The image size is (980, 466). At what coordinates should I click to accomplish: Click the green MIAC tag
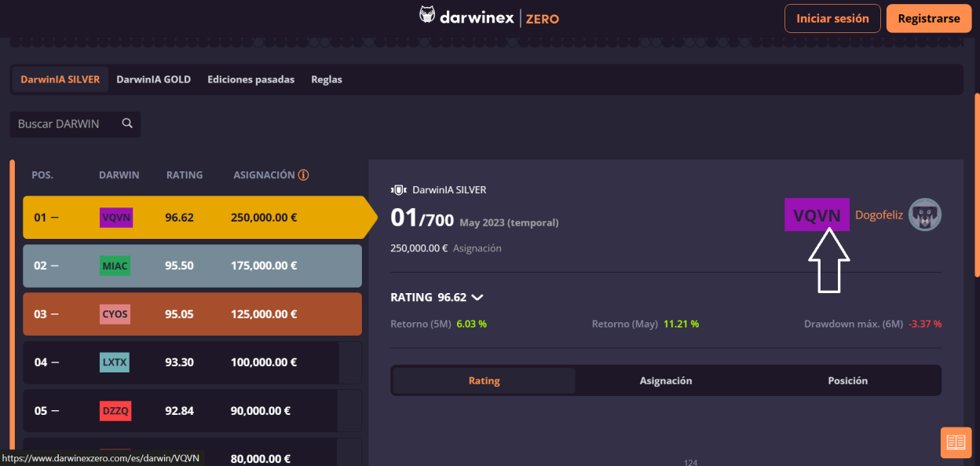pos(115,266)
